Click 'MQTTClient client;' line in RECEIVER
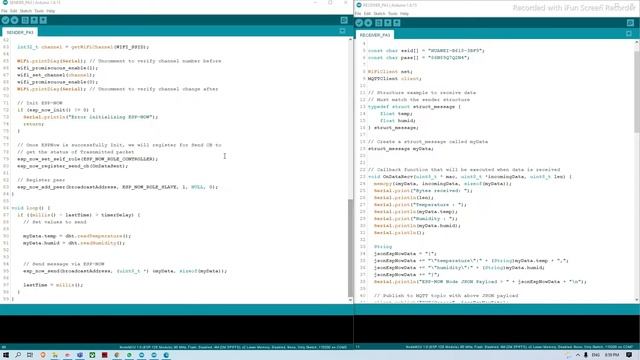The height and width of the screenshot is (360, 640). (395, 78)
